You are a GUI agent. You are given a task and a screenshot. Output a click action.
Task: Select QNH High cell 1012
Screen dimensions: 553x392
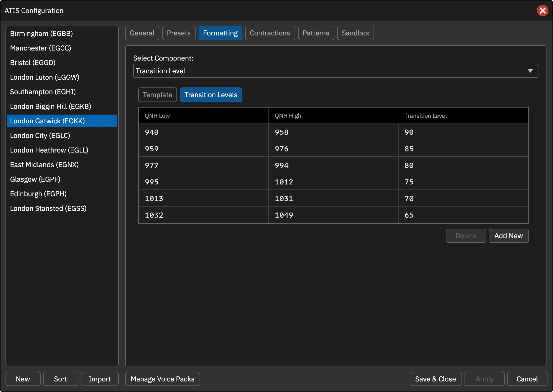(334, 182)
